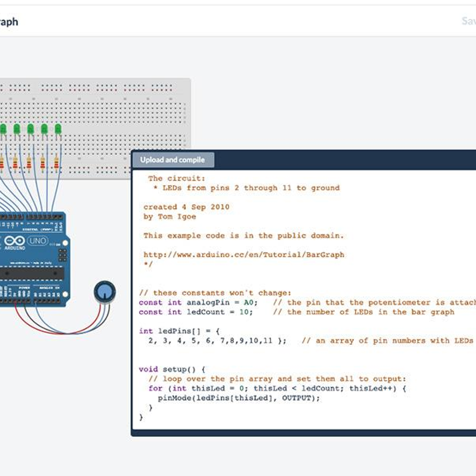The image size is (476, 476).
Task: Select the third green LED from right
Action: click(x=31, y=129)
